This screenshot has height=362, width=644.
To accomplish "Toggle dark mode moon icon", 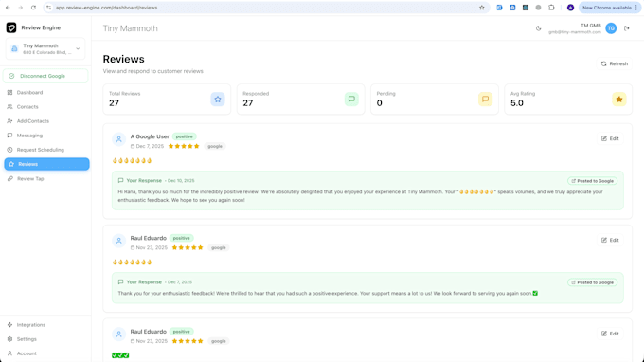I will 539,28.
